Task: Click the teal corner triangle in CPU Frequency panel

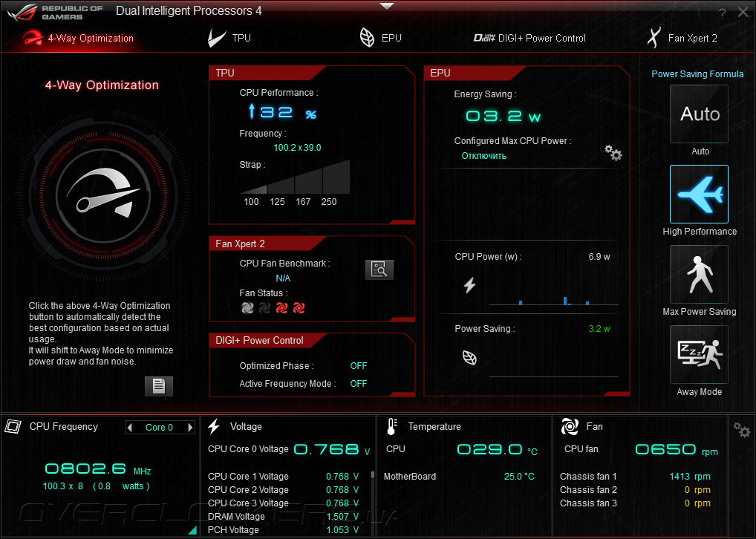Action: tap(193, 530)
